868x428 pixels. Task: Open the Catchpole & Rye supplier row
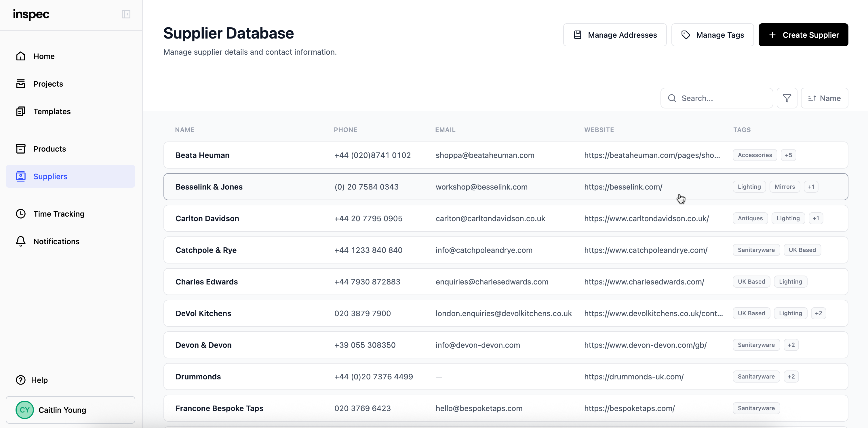point(506,250)
